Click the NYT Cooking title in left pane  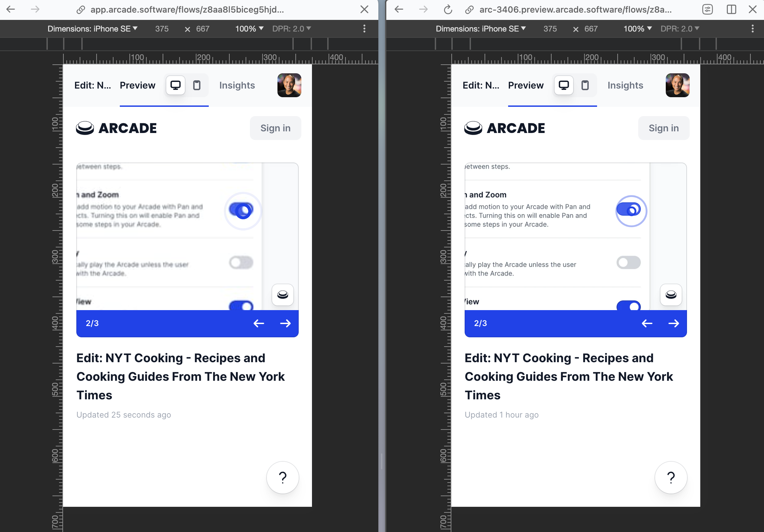tap(181, 376)
